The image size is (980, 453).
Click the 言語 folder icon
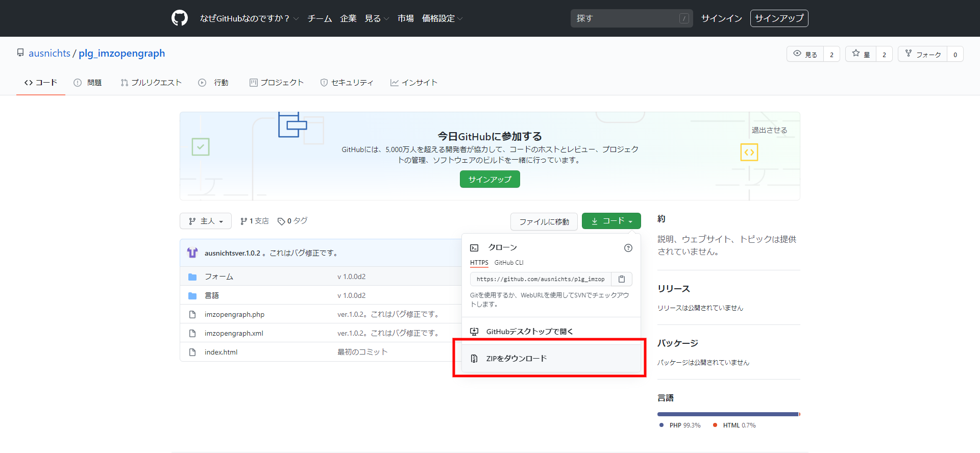pyautogui.click(x=192, y=296)
